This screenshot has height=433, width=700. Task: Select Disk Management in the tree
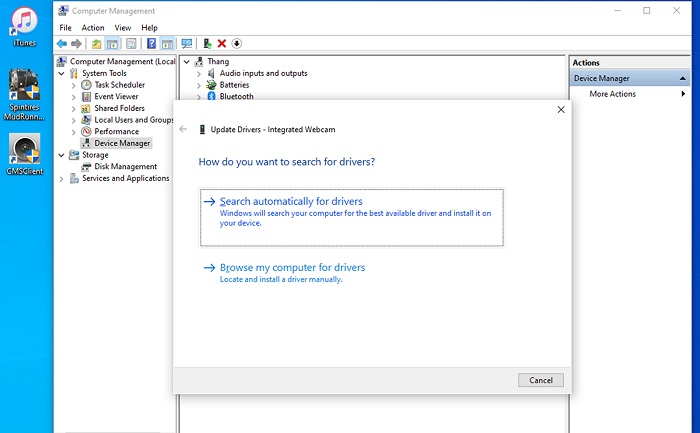coord(125,167)
